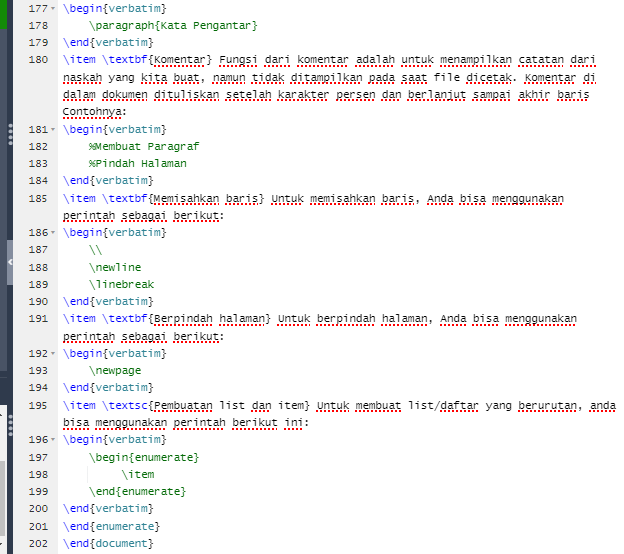This screenshot has width=624, height=554.
Task: Click the left panel collapse chevron
Action: pyautogui.click(x=10, y=262)
